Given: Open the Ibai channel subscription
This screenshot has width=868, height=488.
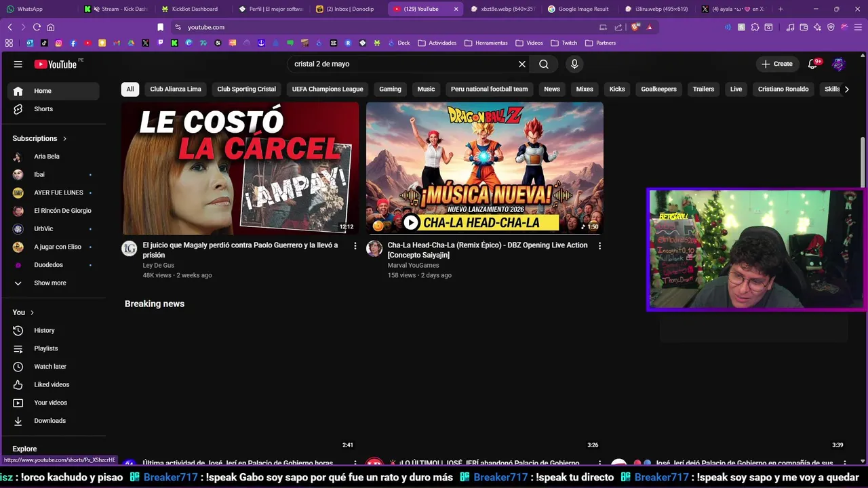Looking at the screenshot, I should 54,174.
